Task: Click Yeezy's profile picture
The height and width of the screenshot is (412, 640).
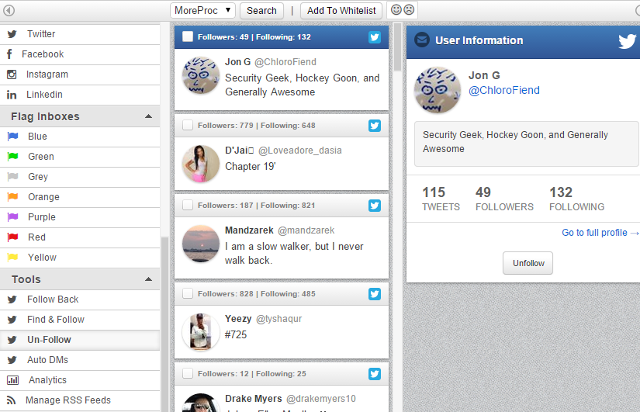Action: [x=200, y=332]
